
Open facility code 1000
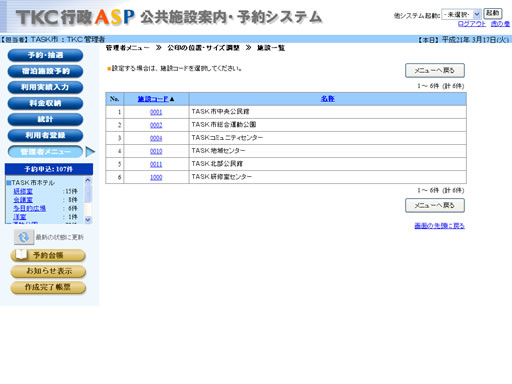point(156,177)
